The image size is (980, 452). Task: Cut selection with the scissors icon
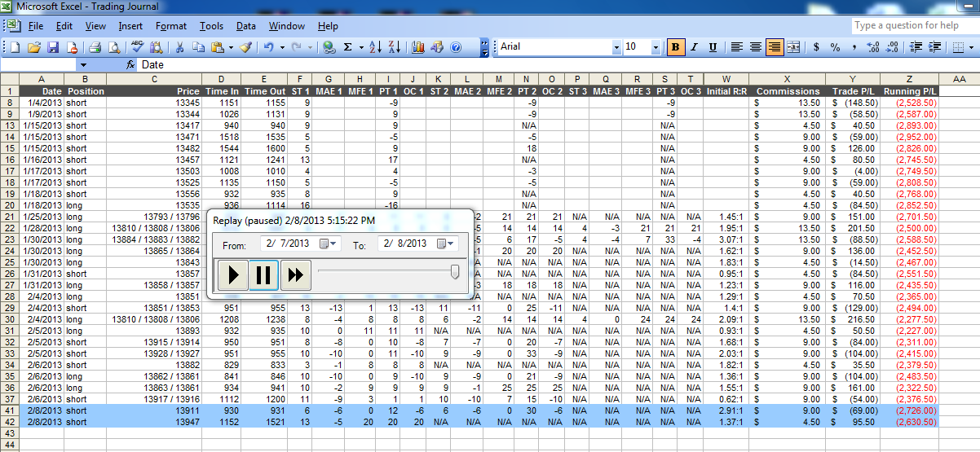coord(179,47)
